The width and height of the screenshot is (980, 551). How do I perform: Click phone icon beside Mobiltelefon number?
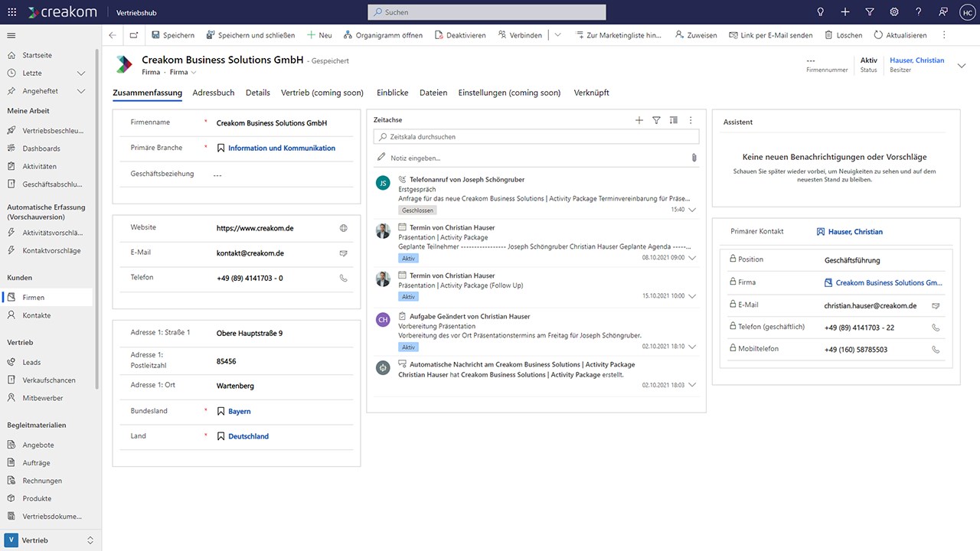tap(935, 350)
